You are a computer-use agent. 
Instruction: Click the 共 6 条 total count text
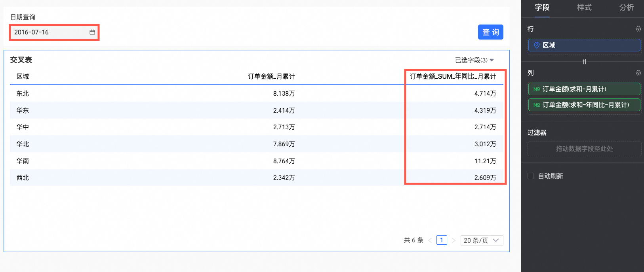pos(413,240)
